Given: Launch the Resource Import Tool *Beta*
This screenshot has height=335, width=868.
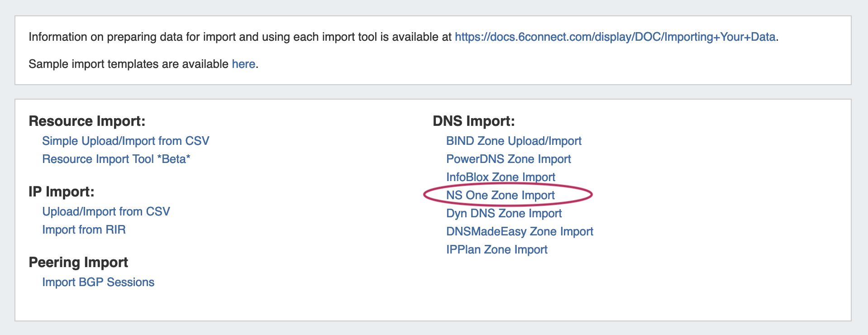Looking at the screenshot, I should 116,159.
